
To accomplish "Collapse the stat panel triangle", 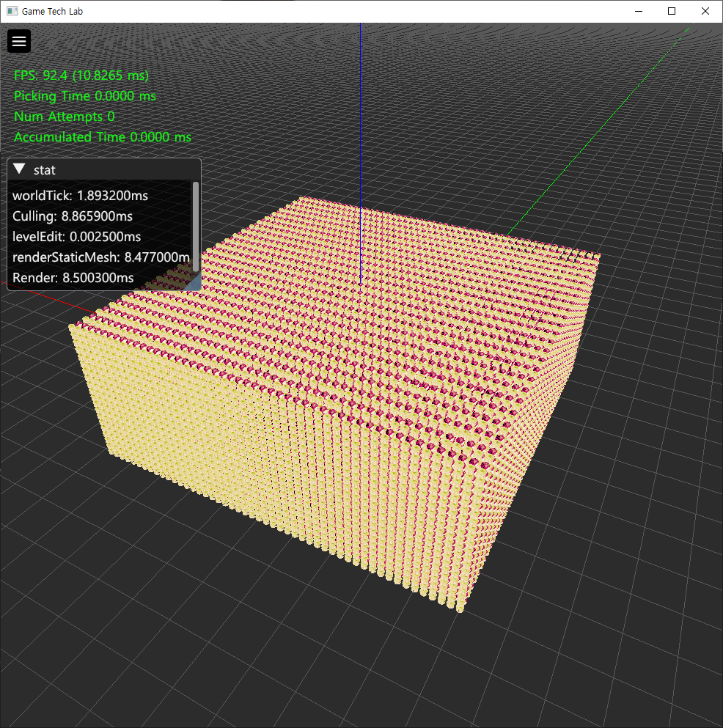I will [x=19, y=169].
